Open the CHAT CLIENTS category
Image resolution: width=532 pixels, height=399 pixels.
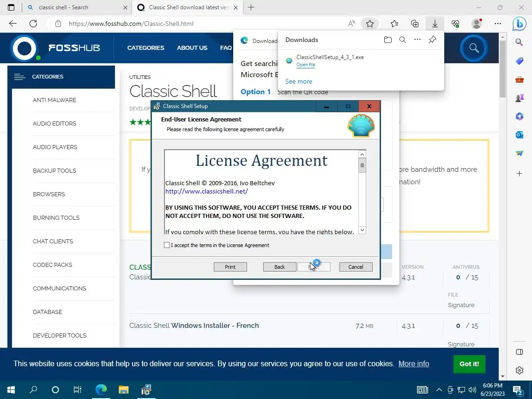[53, 241]
